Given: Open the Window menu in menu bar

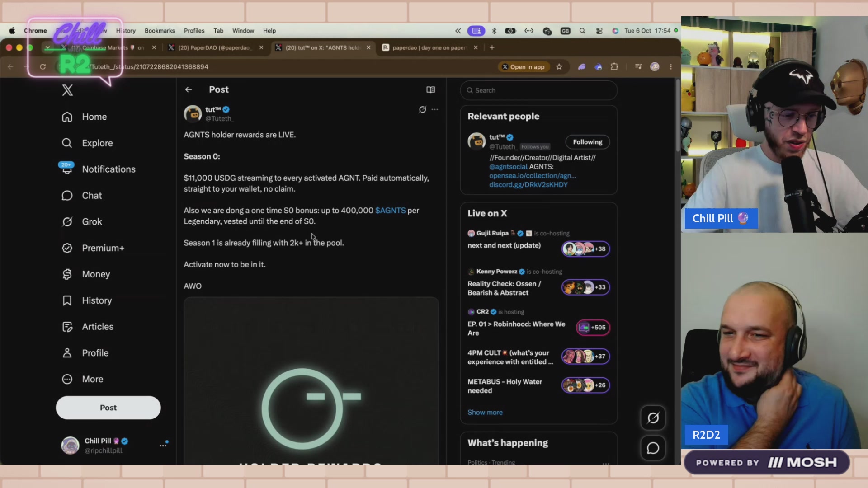Looking at the screenshot, I should [x=243, y=31].
